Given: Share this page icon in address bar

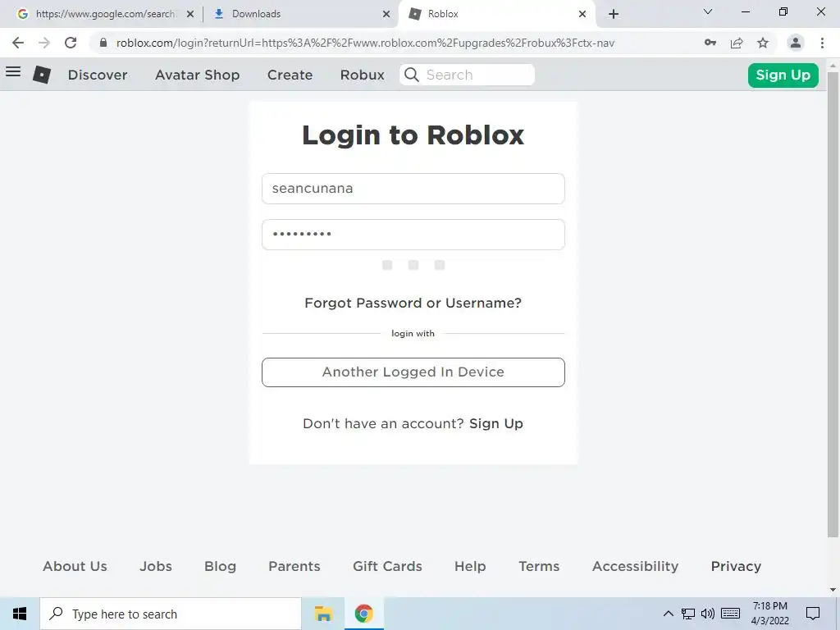Looking at the screenshot, I should pos(737,43).
